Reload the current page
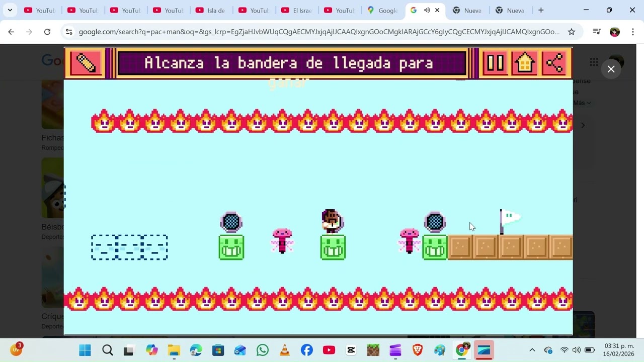 point(47,32)
